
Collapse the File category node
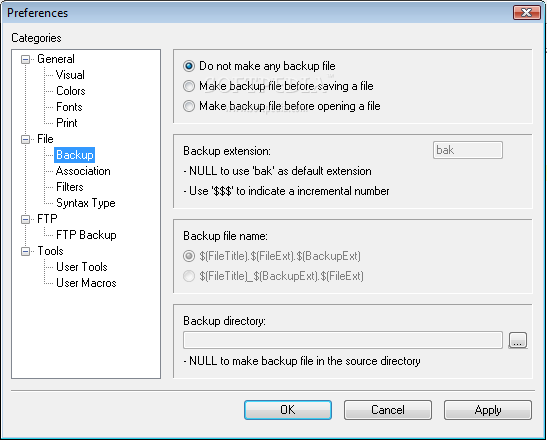coord(25,140)
